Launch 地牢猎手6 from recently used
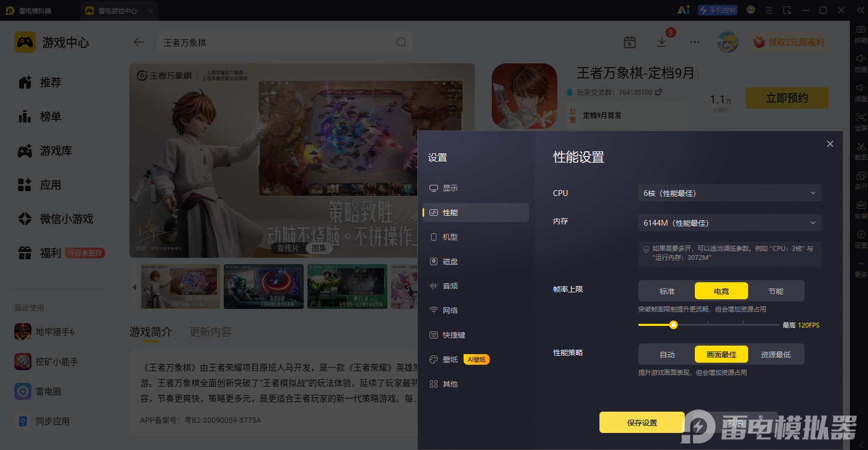 click(x=45, y=332)
